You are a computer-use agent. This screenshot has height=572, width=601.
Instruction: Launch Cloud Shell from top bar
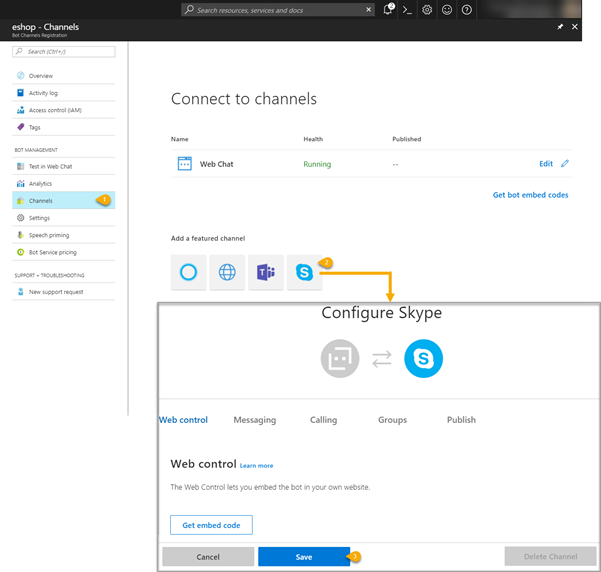pyautogui.click(x=407, y=10)
